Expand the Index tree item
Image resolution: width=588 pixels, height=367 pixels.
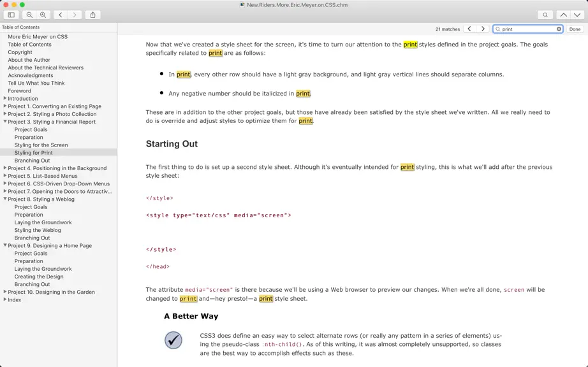pos(5,299)
